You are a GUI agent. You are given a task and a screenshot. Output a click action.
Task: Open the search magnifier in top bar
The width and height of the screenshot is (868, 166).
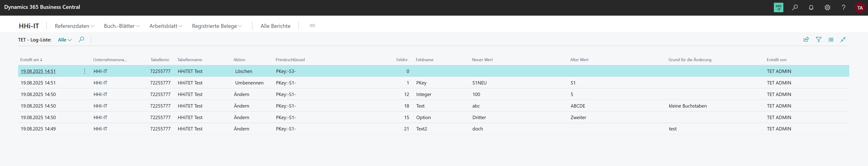(795, 7)
